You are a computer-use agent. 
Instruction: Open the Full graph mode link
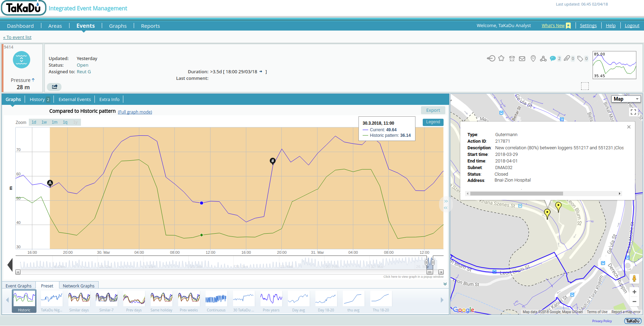pos(135,112)
